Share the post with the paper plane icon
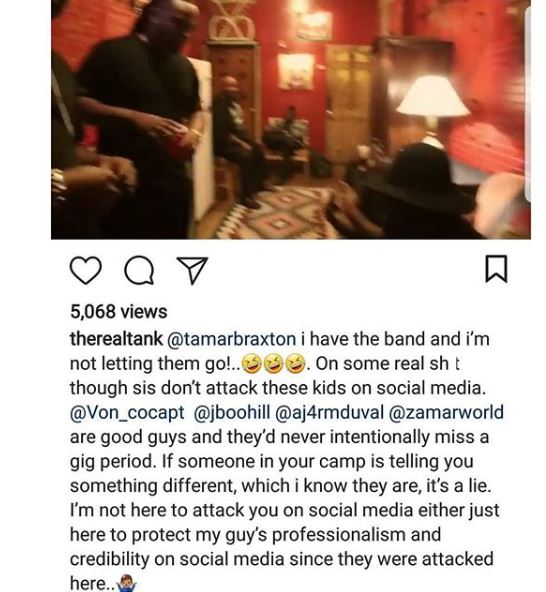 click(192, 270)
